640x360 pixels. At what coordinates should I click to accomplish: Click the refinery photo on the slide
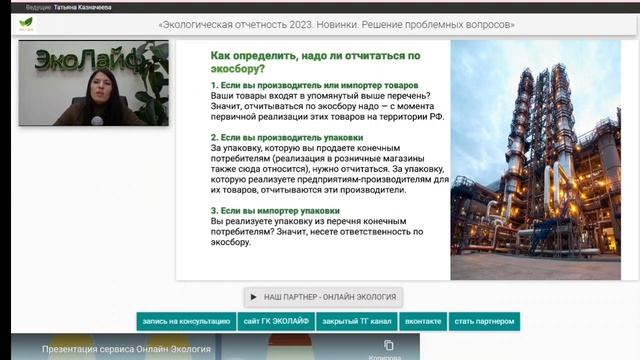coord(536,160)
